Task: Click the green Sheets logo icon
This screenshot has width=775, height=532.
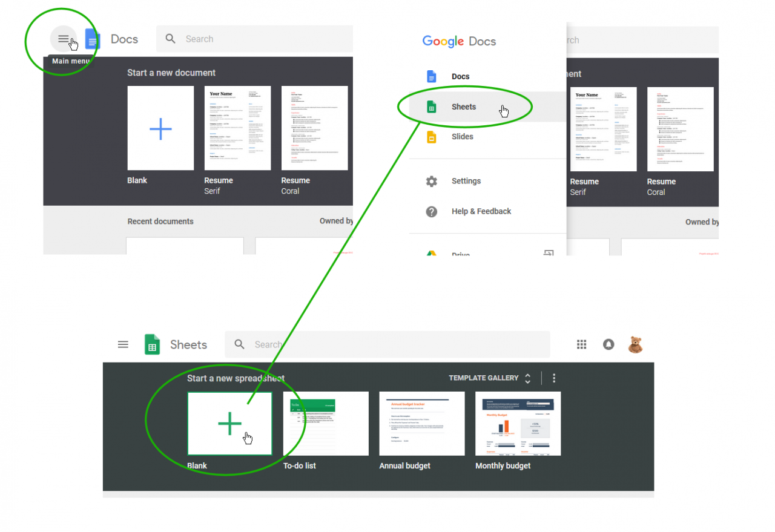Action: pos(152,344)
